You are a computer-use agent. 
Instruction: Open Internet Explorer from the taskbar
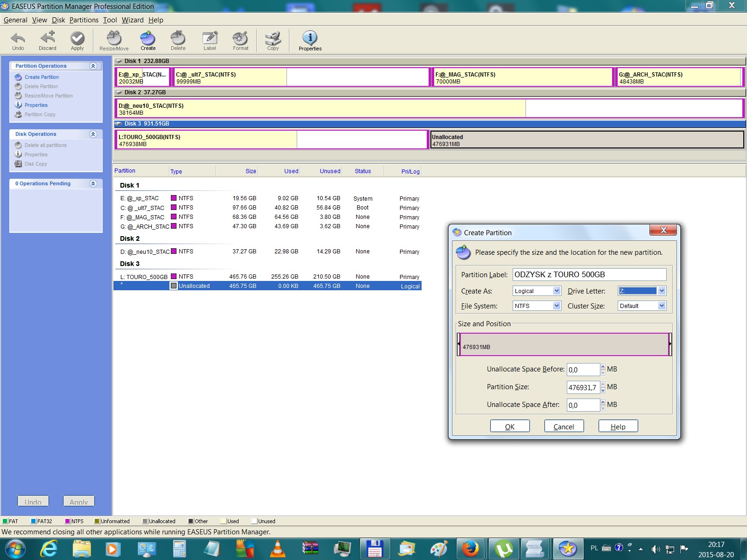pyautogui.click(x=49, y=549)
